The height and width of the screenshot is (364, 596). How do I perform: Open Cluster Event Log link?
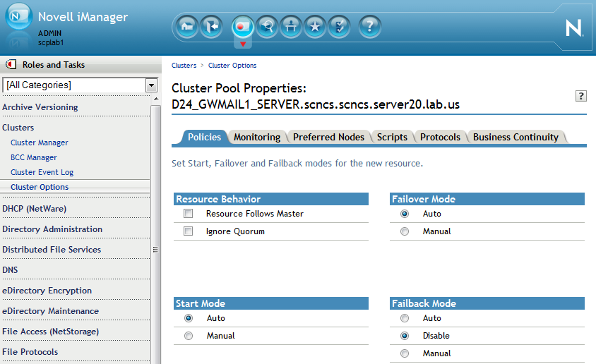pos(42,172)
